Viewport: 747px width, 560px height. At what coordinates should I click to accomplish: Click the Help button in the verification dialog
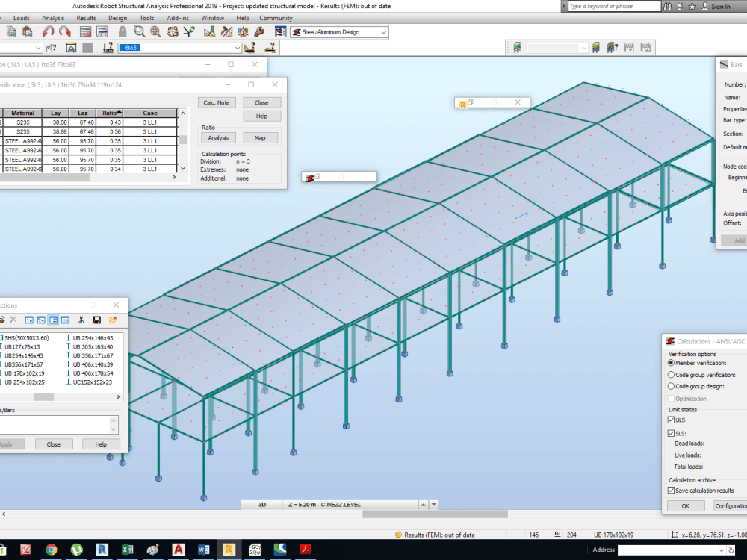pyautogui.click(x=261, y=116)
